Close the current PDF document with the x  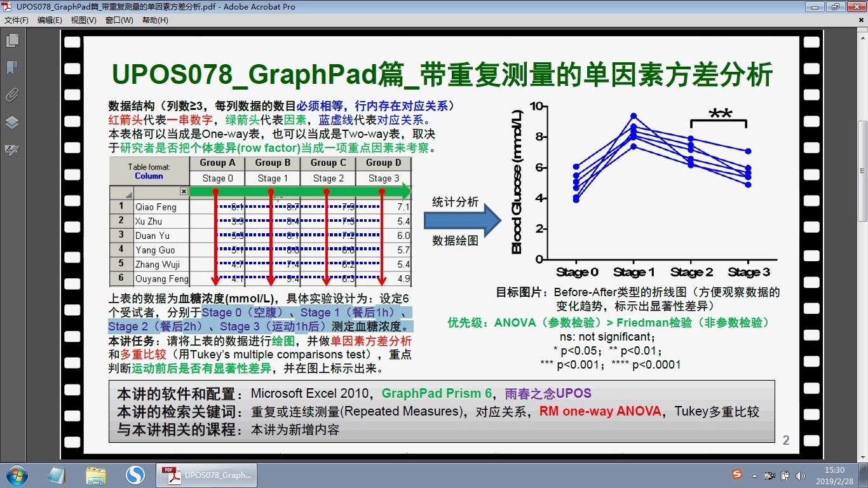pyautogui.click(x=862, y=20)
